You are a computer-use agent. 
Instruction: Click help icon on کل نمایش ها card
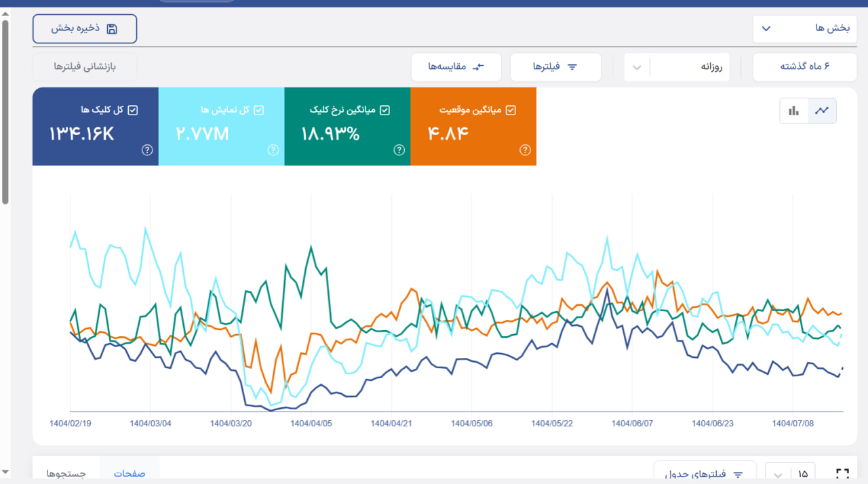click(273, 150)
